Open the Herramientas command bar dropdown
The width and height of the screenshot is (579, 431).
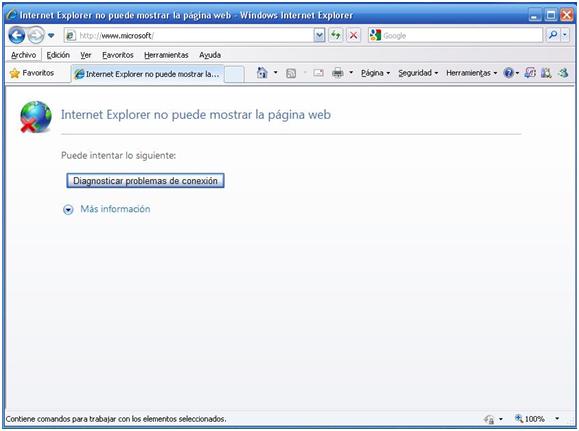click(472, 73)
